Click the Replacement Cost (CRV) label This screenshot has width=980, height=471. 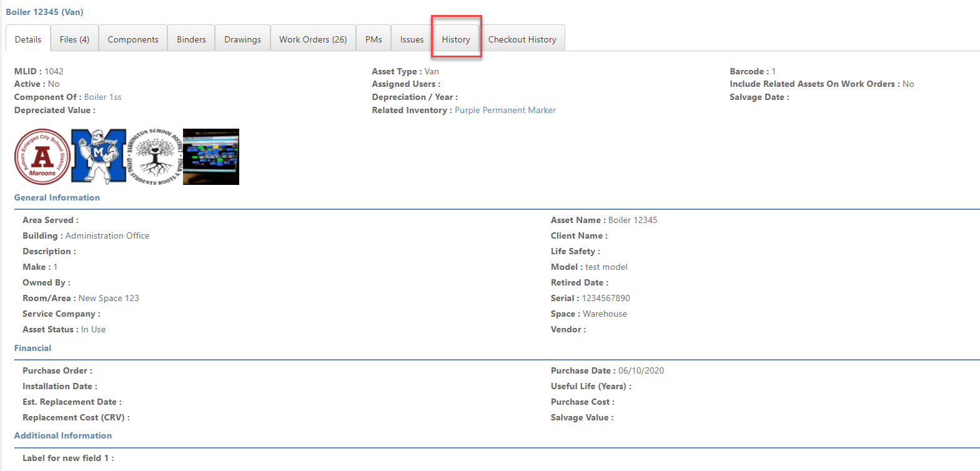76,417
